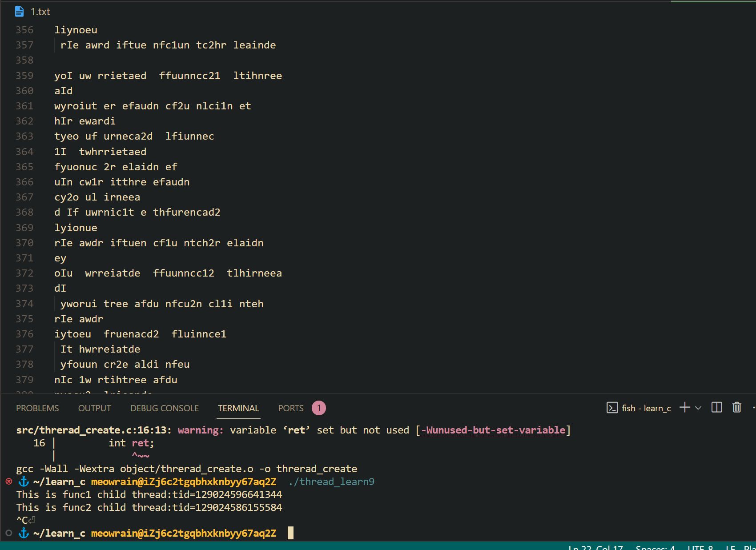
Task: Click the Ports badge showing 1
Action: (318, 408)
